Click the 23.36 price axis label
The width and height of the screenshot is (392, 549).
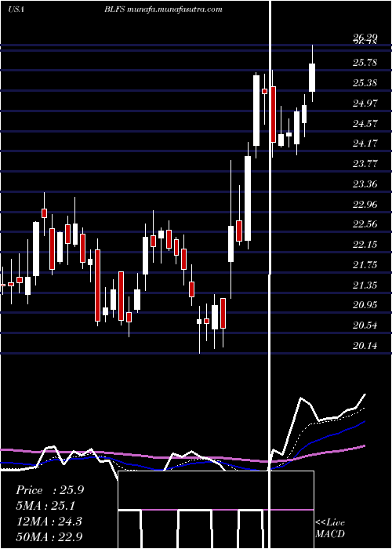pos(365,184)
